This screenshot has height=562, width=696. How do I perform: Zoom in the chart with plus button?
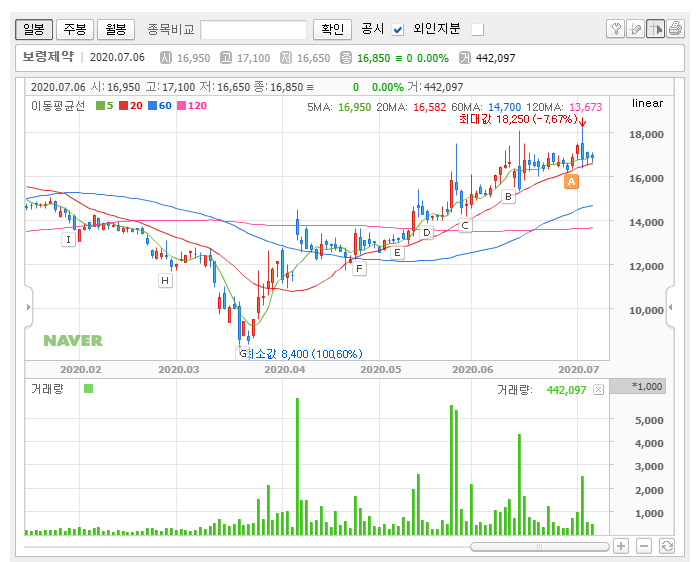(621, 546)
